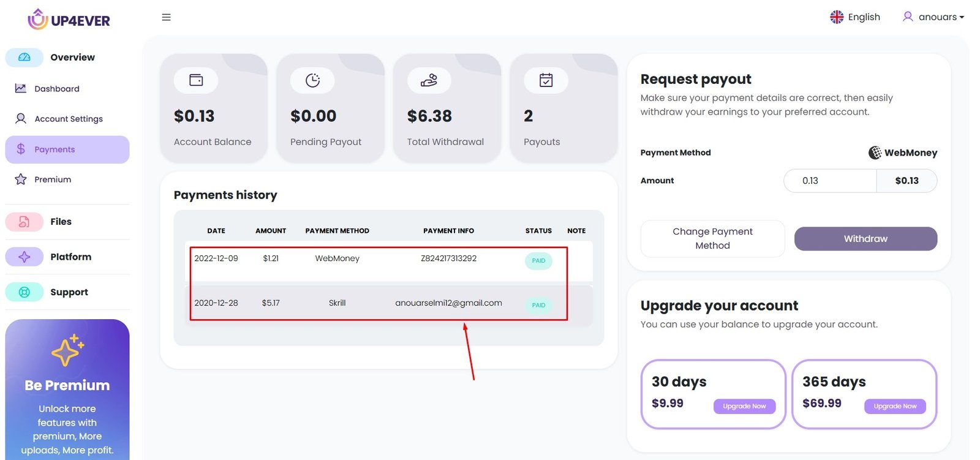
Task: Open the English language selector
Action: (x=855, y=17)
